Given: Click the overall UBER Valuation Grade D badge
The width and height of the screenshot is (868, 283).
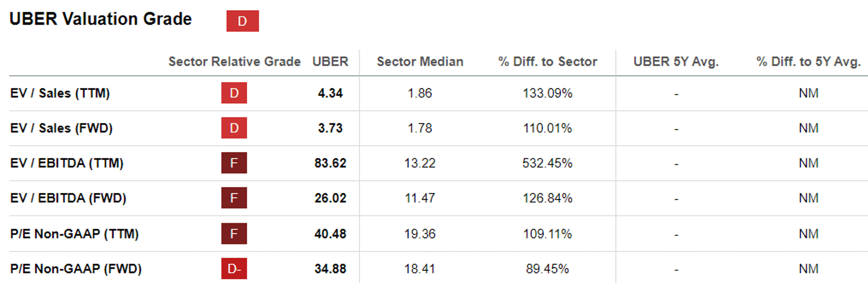Looking at the screenshot, I should pyautogui.click(x=242, y=21).
